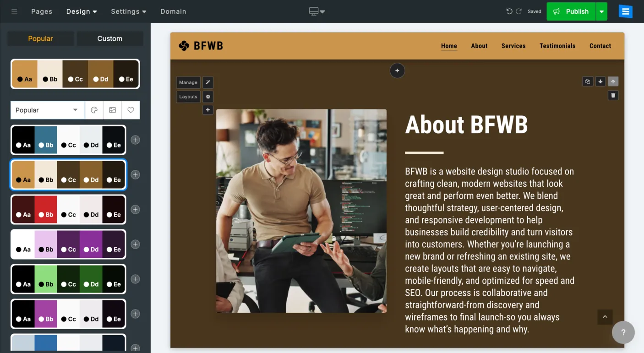Expand the Publish button dropdown arrow
Screen dimensions: 644x353
602,11
